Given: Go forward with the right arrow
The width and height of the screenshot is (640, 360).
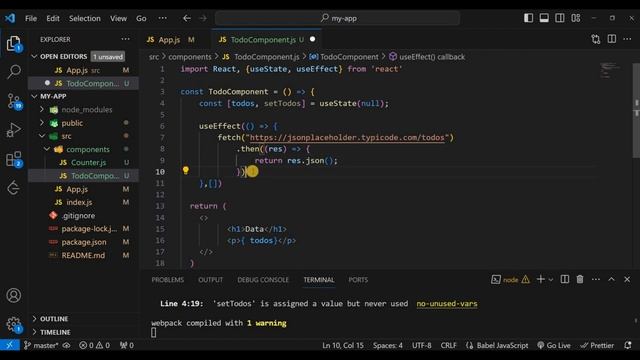Looking at the screenshot, I should click(x=203, y=18).
